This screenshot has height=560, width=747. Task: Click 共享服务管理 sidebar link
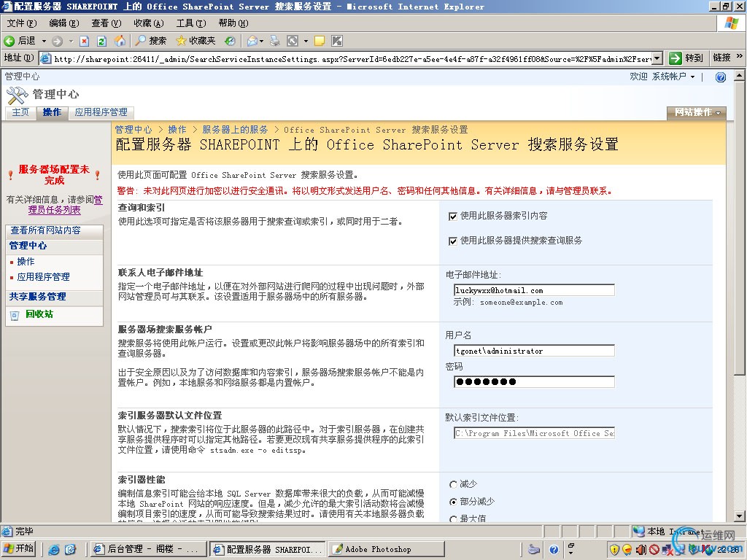[38, 297]
